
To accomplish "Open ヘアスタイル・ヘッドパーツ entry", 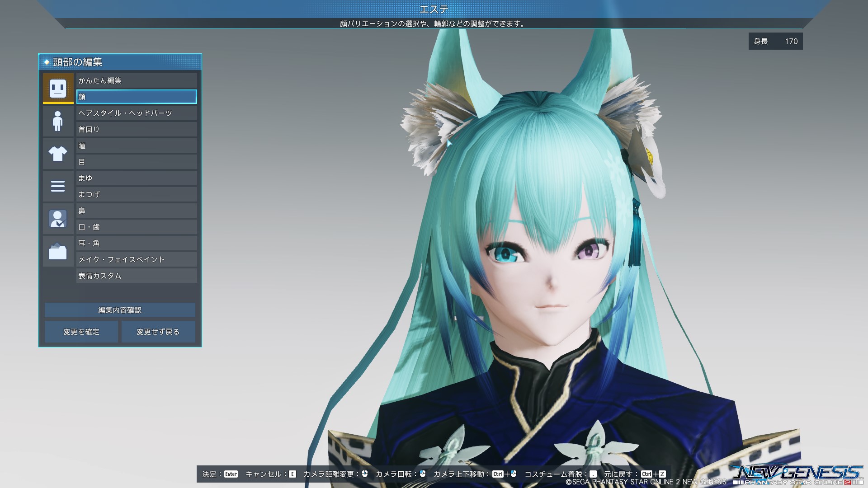I will [x=137, y=113].
